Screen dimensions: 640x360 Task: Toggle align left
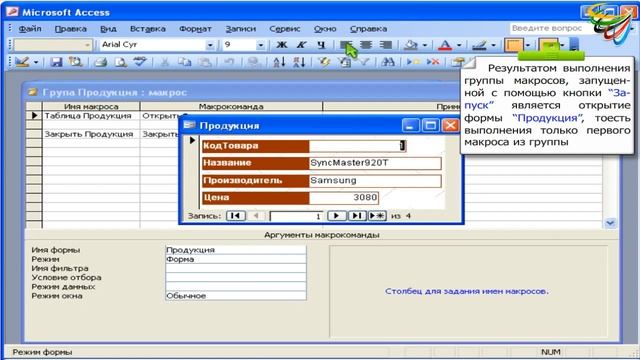coord(347,44)
